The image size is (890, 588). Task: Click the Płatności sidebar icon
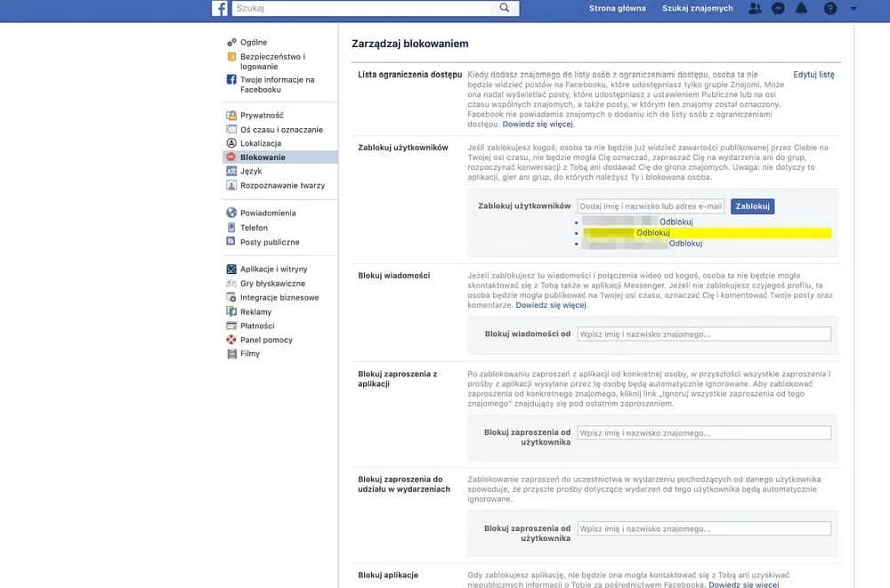click(231, 325)
